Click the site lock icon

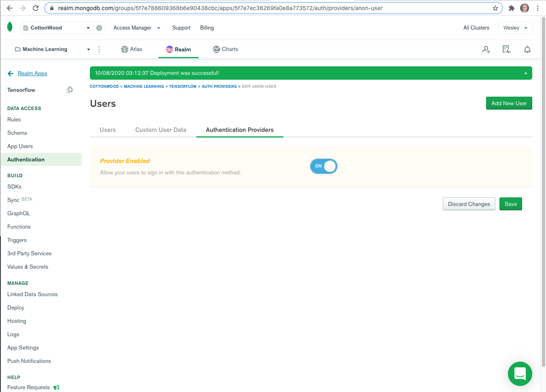[52, 8]
